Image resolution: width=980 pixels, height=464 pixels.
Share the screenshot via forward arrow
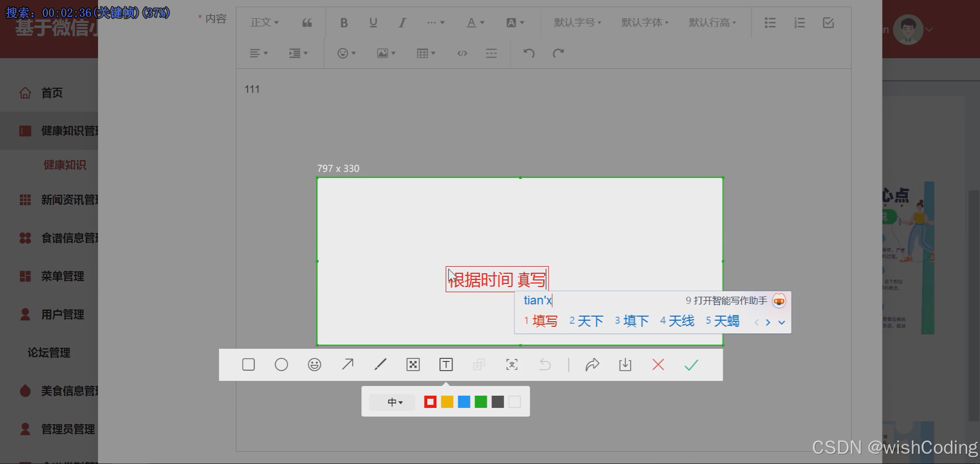592,365
